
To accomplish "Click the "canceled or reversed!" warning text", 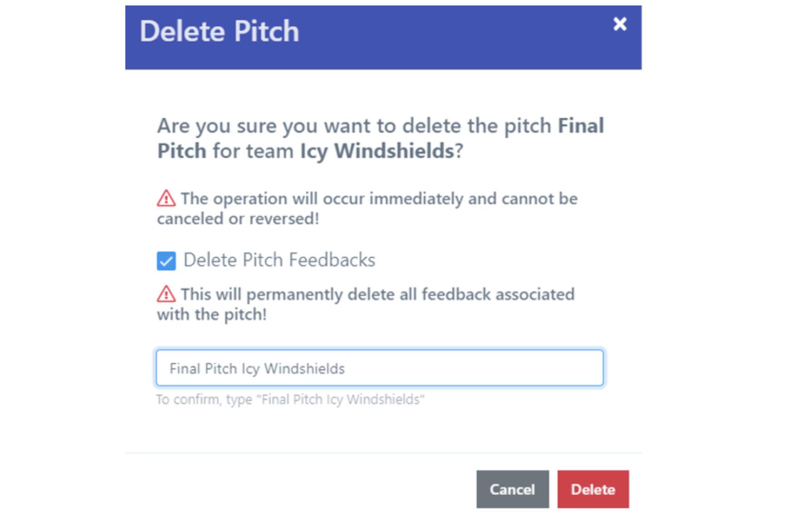I will [x=238, y=219].
